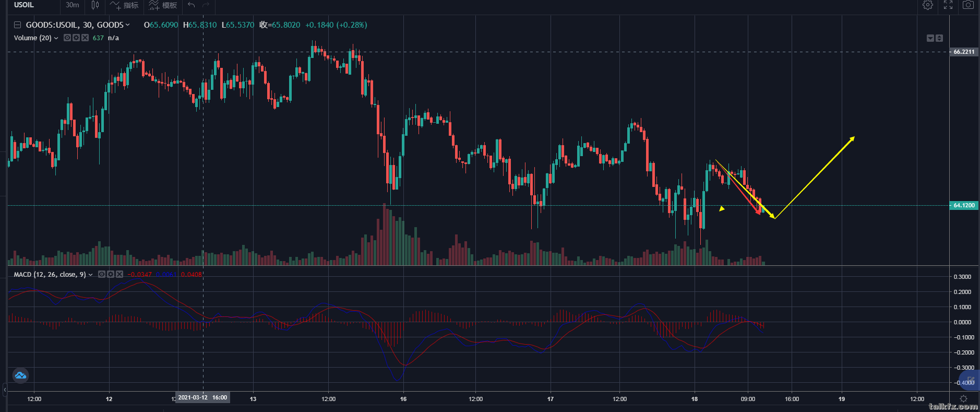
Task: Toggle Volume indicator visibility eye
Action: 67,38
